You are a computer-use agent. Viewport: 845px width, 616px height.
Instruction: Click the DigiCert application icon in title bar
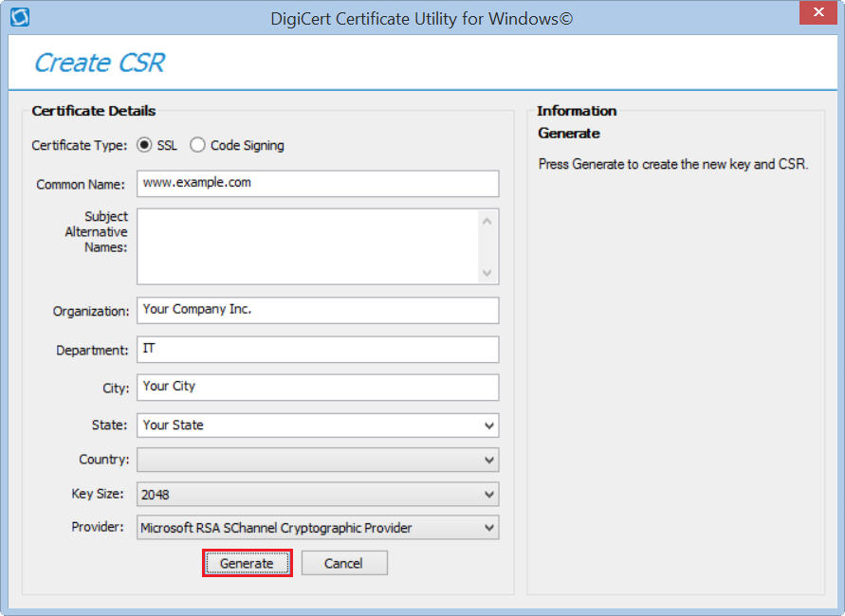(19, 17)
